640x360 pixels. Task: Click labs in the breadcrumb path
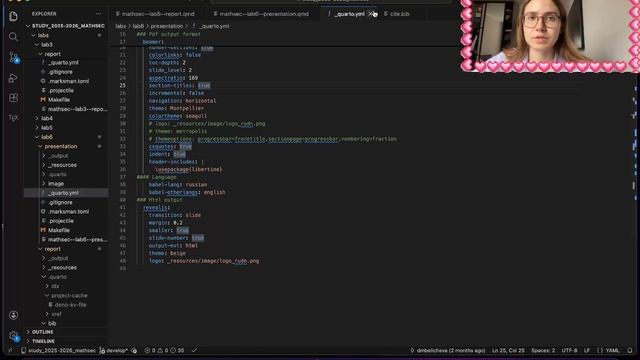pos(120,26)
